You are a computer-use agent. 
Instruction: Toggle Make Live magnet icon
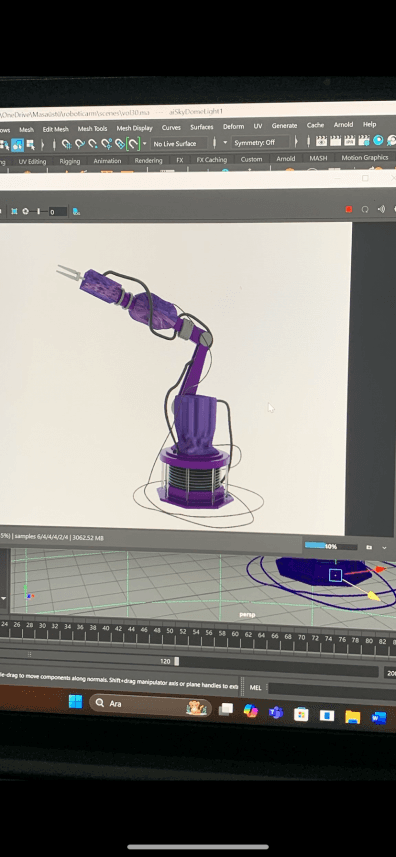[133, 144]
